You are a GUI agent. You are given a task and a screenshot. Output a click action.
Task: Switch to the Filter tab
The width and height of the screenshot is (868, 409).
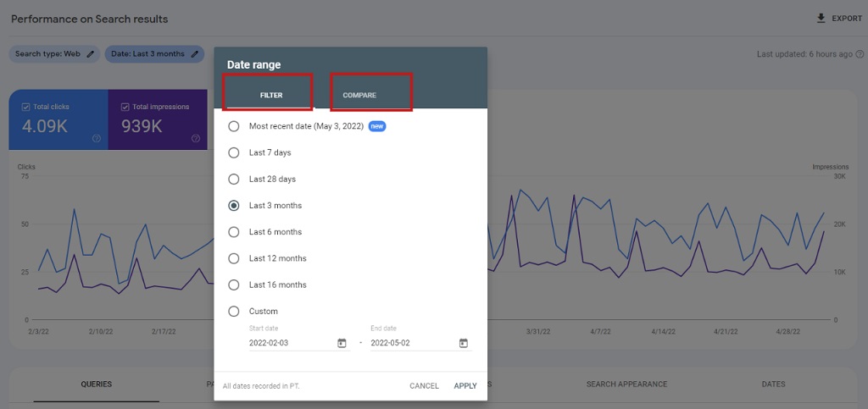click(x=271, y=95)
